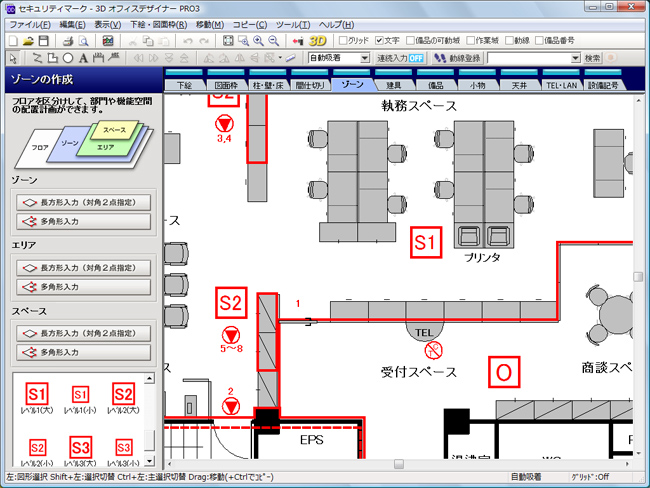Open the 移動(M) menu
This screenshot has width=650, height=488.
point(210,25)
